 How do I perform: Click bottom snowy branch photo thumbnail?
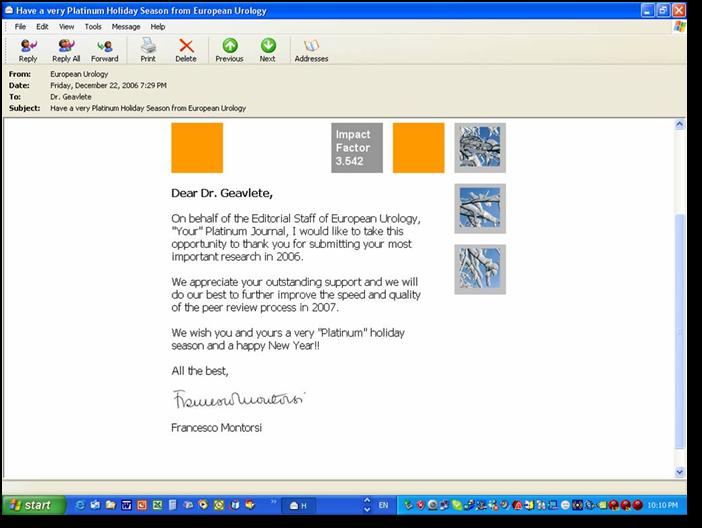480,270
